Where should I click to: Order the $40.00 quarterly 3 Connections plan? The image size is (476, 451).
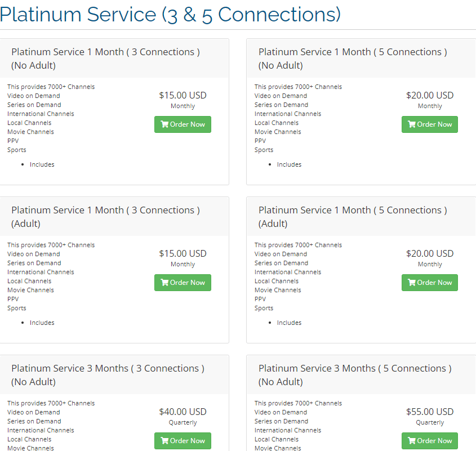pyautogui.click(x=183, y=441)
